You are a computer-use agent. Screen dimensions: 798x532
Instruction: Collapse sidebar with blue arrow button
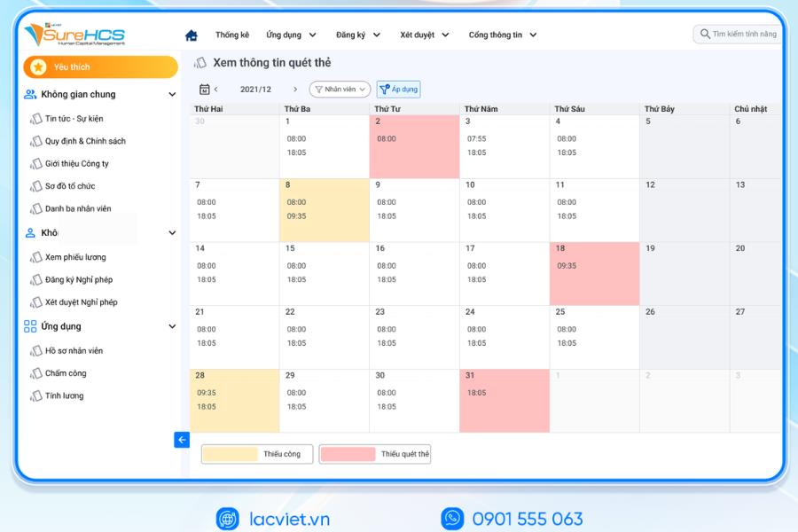(x=182, y=440)
